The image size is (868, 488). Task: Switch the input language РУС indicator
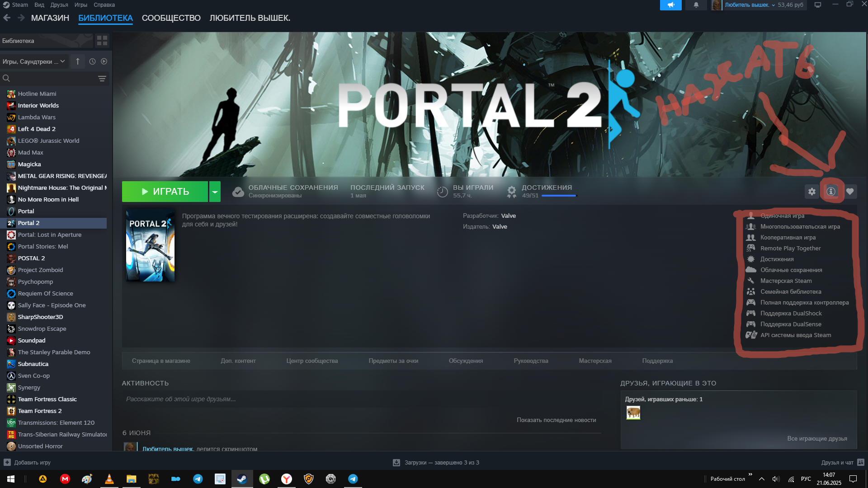click(x=806, y=479)
